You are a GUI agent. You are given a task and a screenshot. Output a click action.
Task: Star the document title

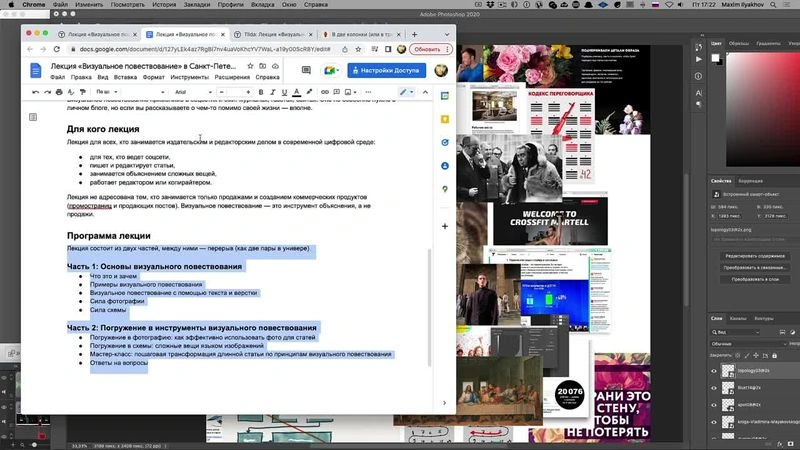[250, 66]
